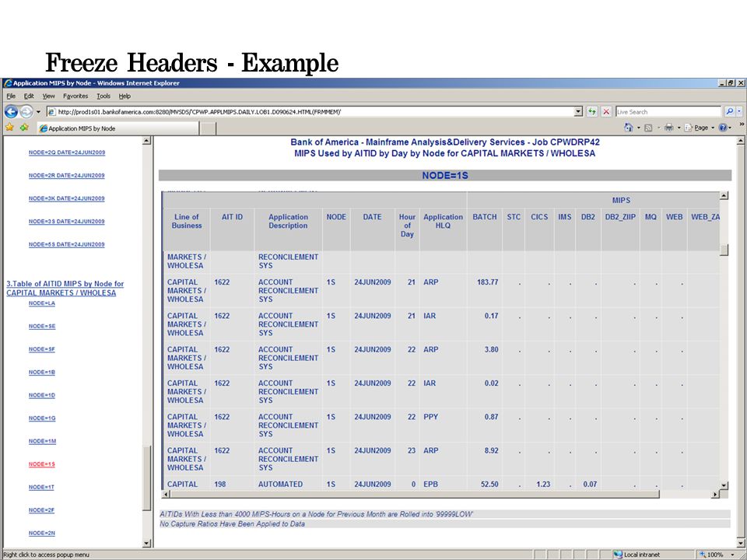
Task: Open the Help question-mark toolbar icon
Action: (x=723, y=128)
